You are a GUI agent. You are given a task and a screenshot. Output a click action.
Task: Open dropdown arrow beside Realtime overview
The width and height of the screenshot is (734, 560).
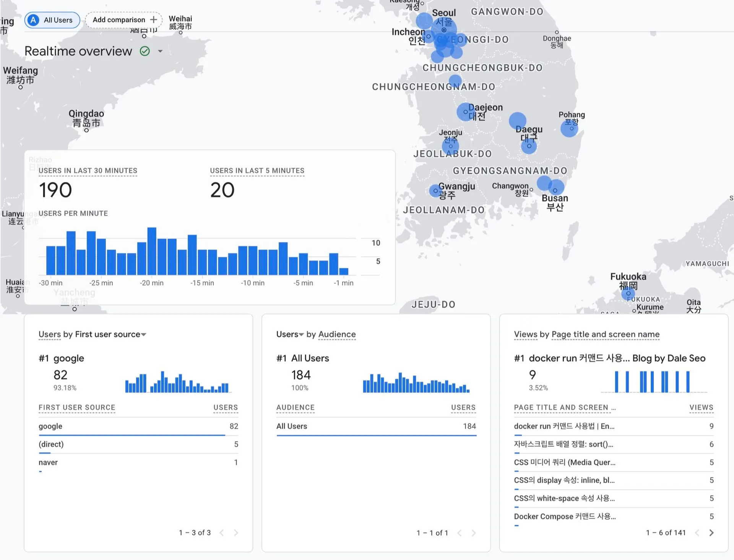click(x=160, y=51)
